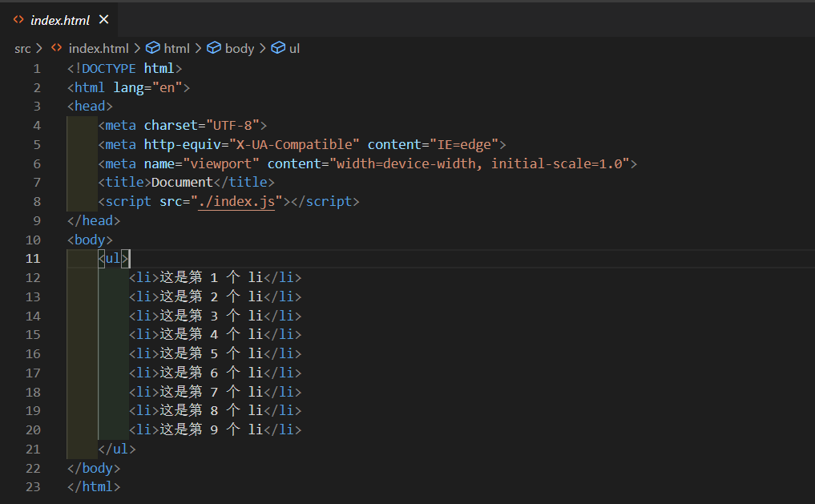Expand the chevron after src breadcrumb
Viewport: 815px width, 504px height.
(x=39, y=48)
